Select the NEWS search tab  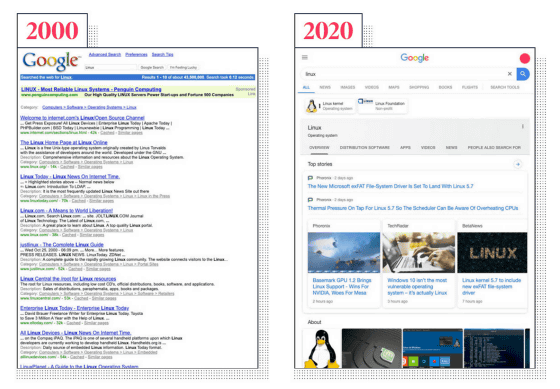[x=325, y=87]
